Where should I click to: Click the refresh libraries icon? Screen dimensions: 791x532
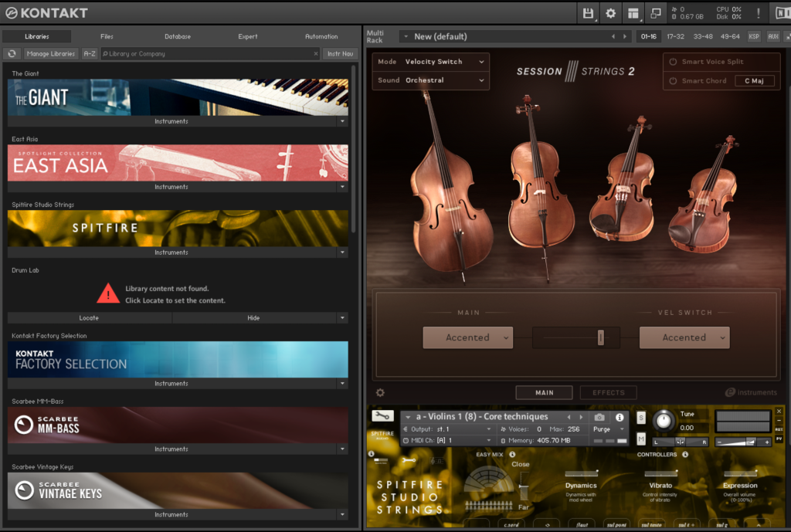point(12,54)
